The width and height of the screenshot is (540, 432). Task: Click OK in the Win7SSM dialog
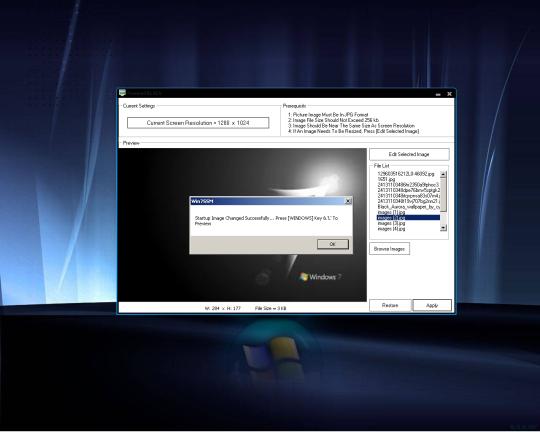tap(333, 244)
